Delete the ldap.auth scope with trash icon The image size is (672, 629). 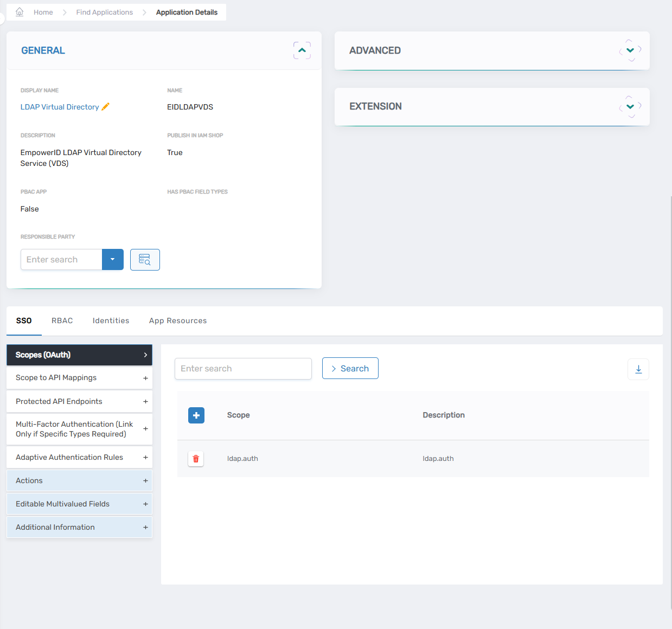(x=196, y=459)
